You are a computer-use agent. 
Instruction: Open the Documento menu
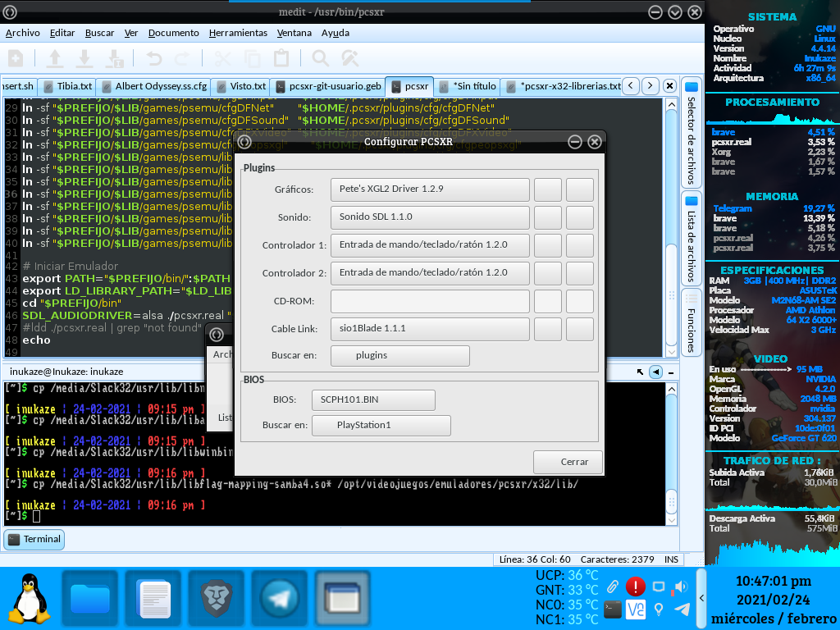coord(174,33)
